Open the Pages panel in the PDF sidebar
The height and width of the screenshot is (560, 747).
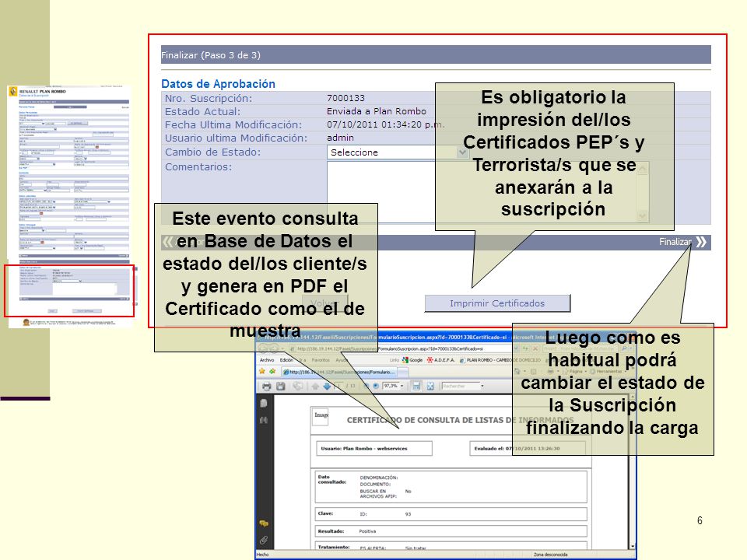(264, 404)
